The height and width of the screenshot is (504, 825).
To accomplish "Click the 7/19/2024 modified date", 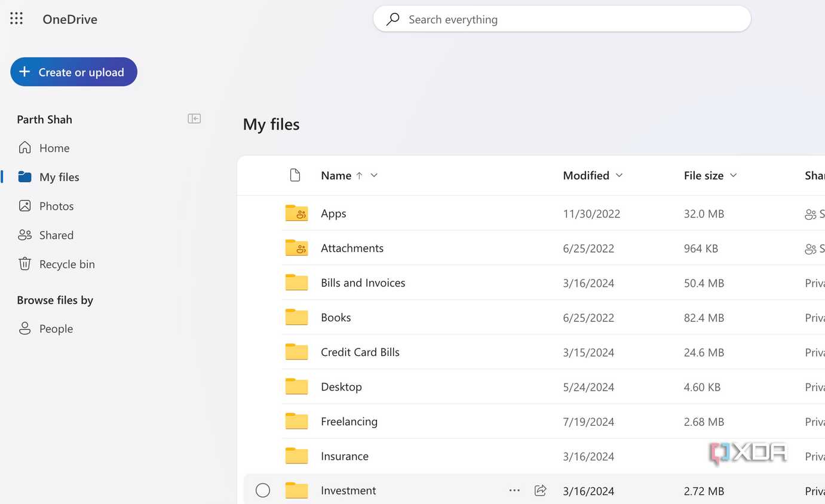I will tap(588, 421).
